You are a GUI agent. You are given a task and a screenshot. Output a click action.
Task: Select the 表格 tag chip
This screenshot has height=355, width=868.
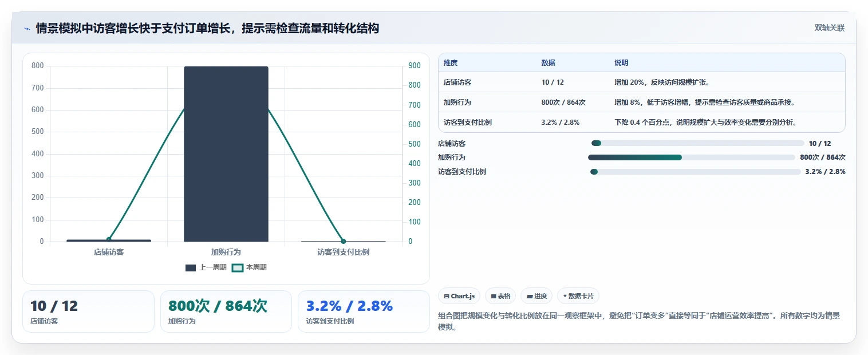(x=500, y=296)
